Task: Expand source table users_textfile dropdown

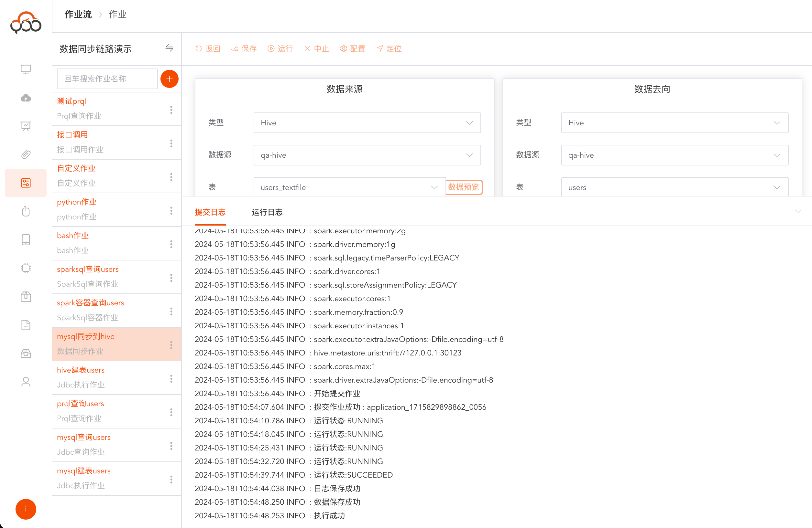Action: 349,187
